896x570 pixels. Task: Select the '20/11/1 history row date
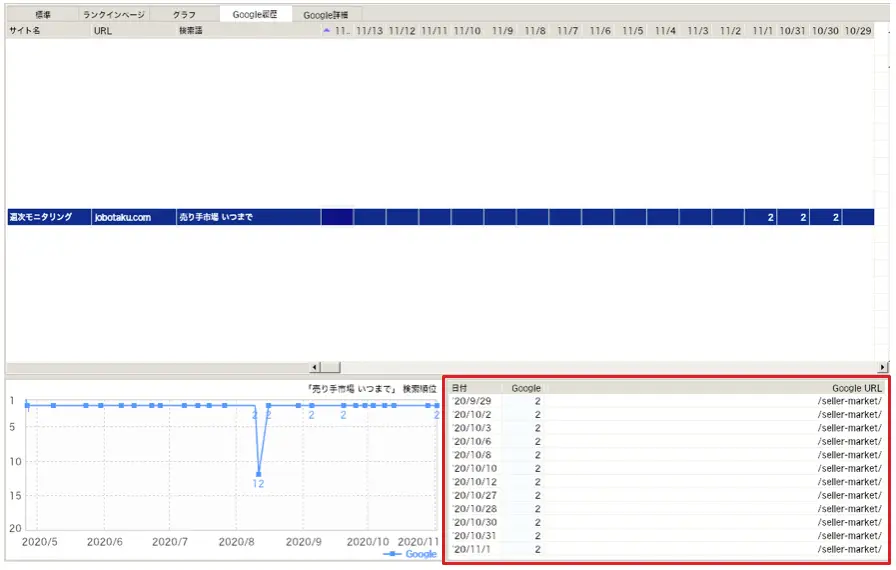tap(472, 549)
